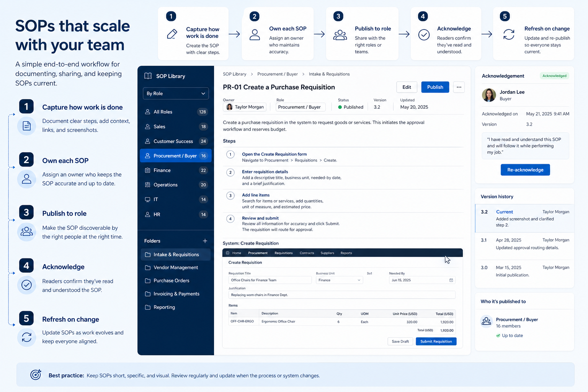
Task: Click the Vendor Management folder icon
Action: coord(147,268)
